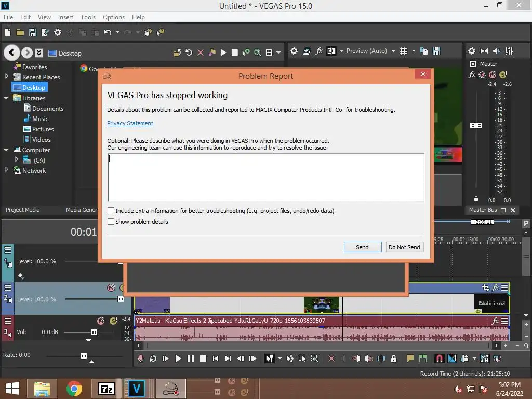532x399 pixels.
Task: Pause timeline playback
Action: (191, 358)
